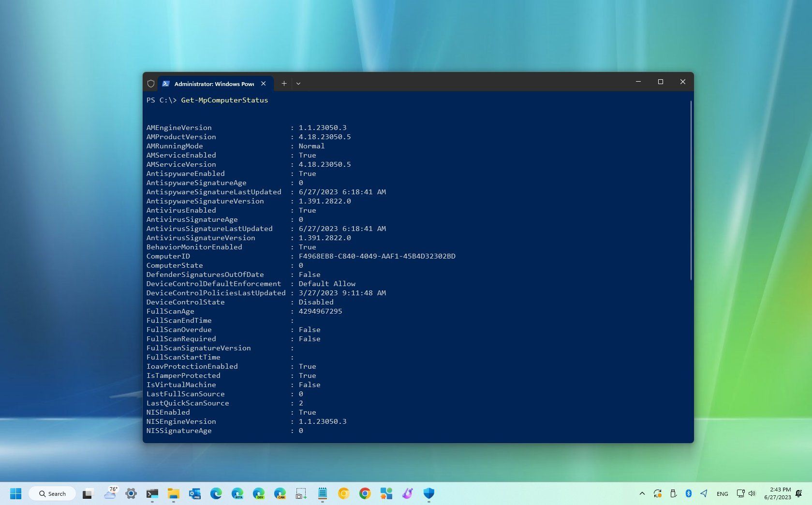Viewport: 812px width, 505px height.
Task: Click the clock to open notifications
Action: pyautogui.click(x=778, y=493)
